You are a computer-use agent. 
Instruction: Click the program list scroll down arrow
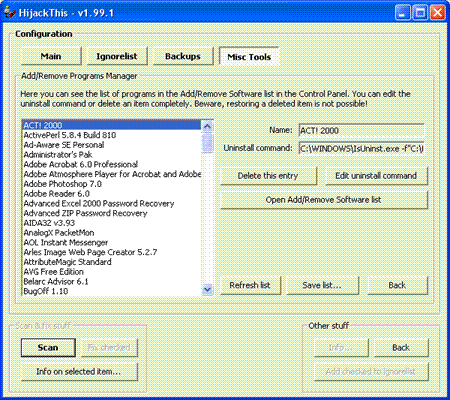point(207,289)
